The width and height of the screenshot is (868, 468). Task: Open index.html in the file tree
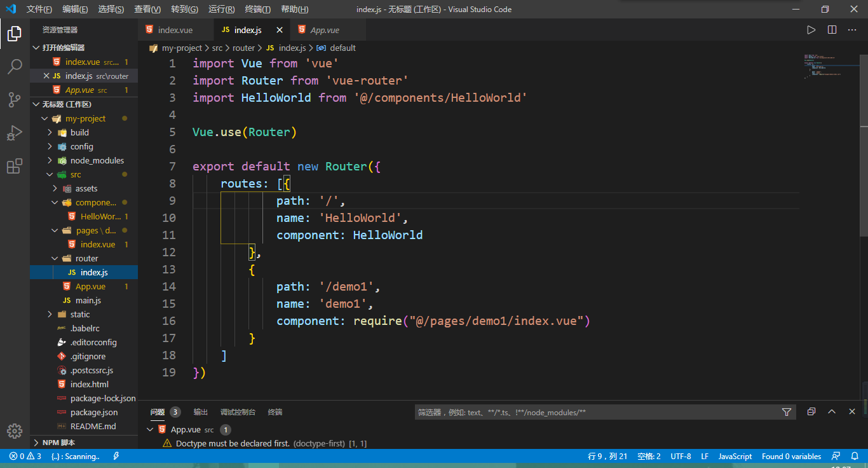click(90, 384)
